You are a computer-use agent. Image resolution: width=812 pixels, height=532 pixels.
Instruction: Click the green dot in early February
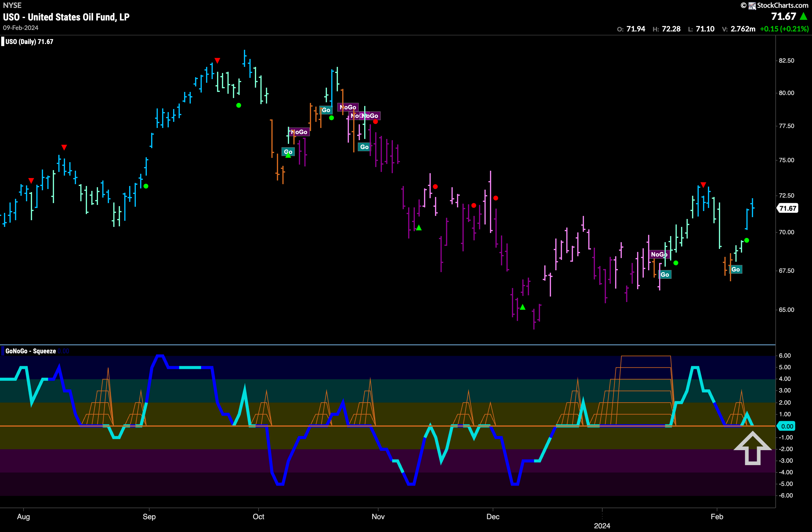pos(746,240)
